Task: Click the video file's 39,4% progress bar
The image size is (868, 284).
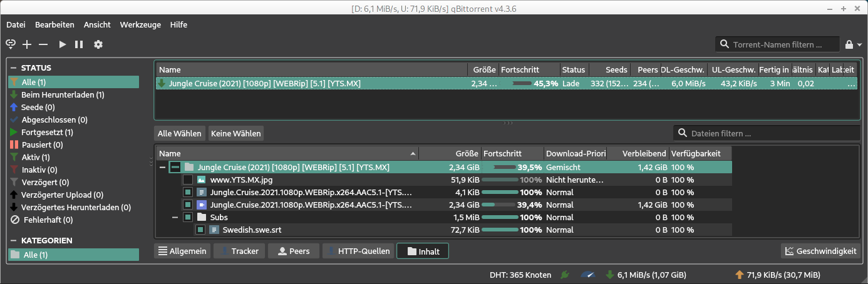Action: click(513, 205)
